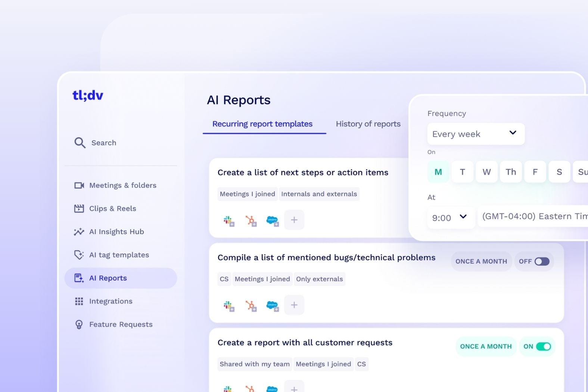The image size is (588, 392).
Task: Select AI tag templates tag icon
Action: 79,255
